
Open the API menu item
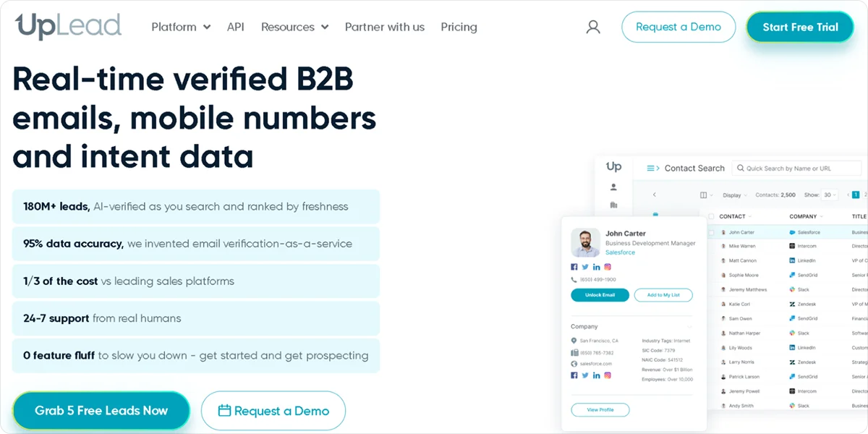[236, 27]
